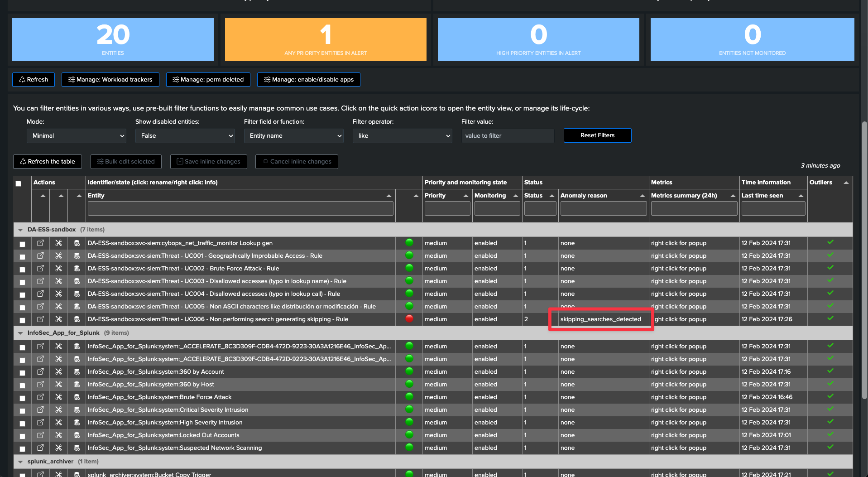Click the Entity column filter box

240,208
